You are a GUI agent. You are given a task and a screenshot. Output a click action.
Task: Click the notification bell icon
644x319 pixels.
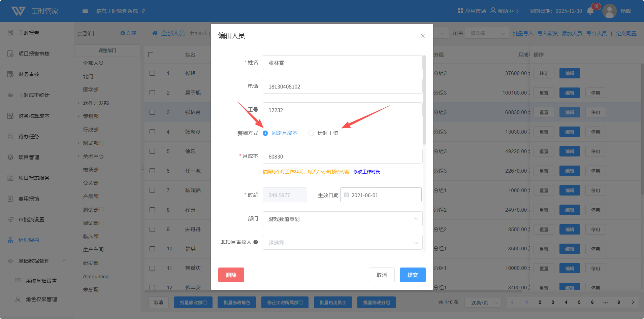590,11
